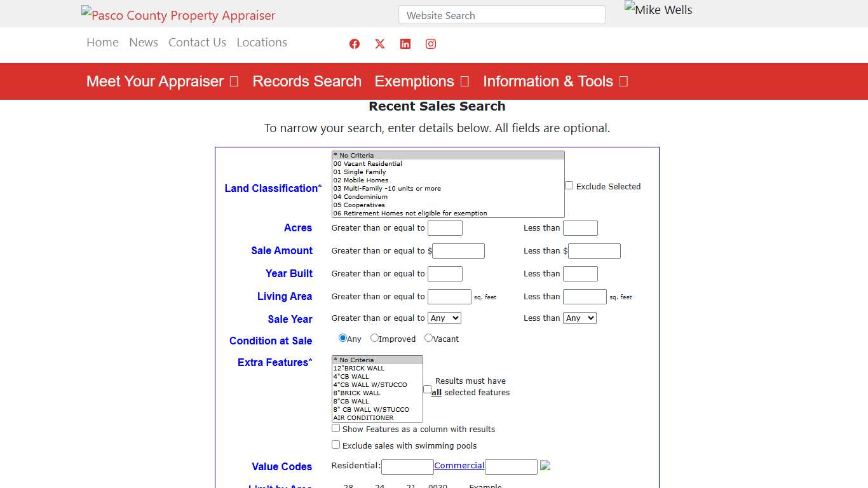Click the value codes lookup page icon
This screenshot has width=868, height=488.
click(x=545, y=465)
